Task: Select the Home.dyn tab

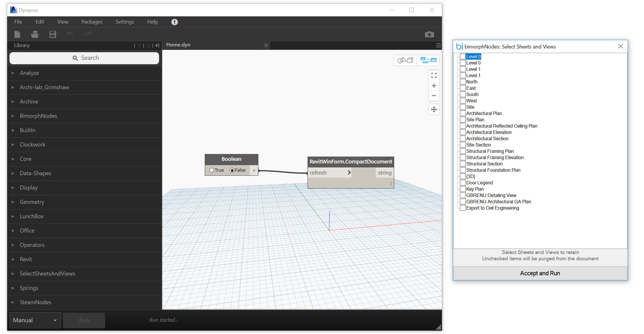Action: (x=178, y=45)
